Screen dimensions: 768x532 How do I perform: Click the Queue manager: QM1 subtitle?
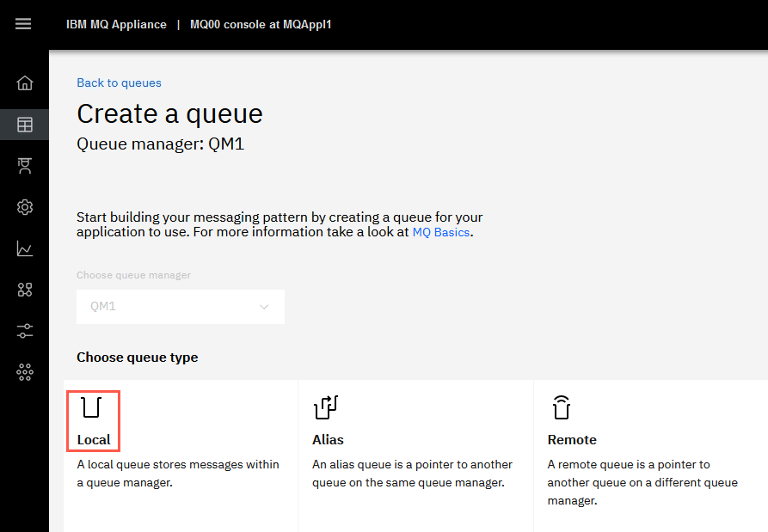pos(160,144)
